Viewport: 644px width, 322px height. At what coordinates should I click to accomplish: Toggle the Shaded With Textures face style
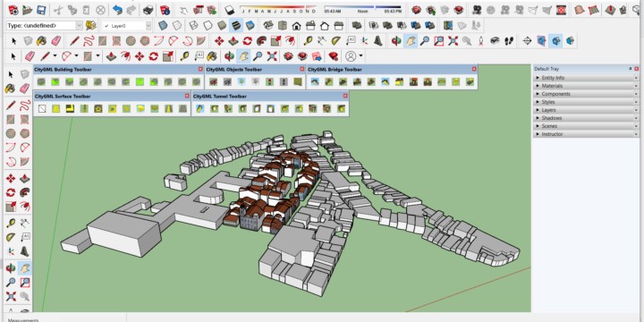[236, 25]
